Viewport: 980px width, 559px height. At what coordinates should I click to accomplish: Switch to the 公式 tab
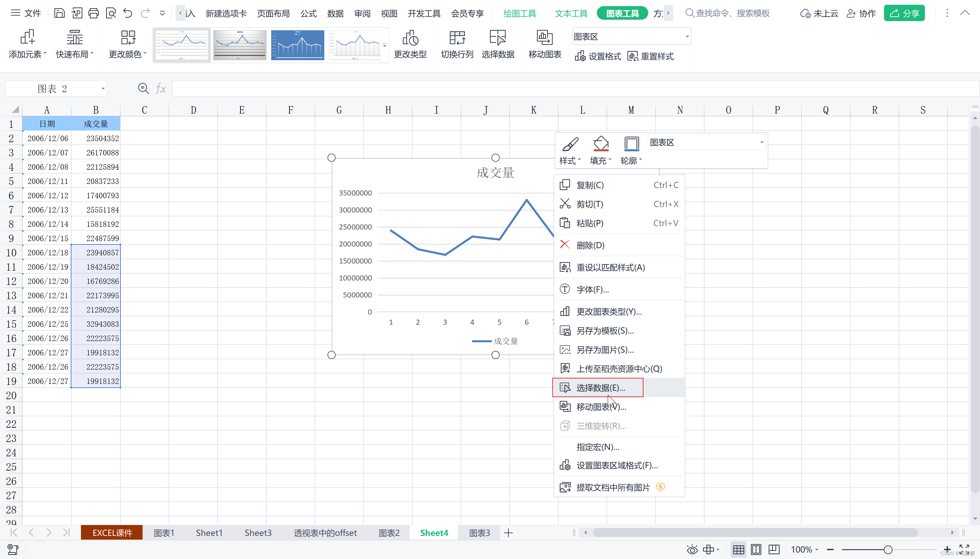[309, 14]
